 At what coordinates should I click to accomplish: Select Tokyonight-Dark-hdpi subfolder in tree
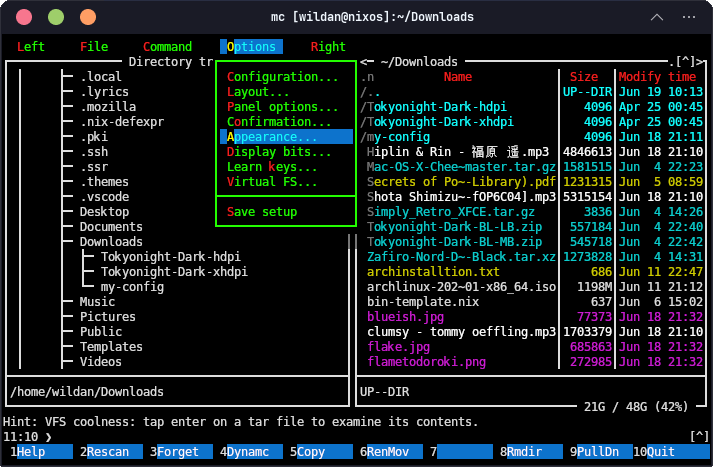[x=171, y=256]
